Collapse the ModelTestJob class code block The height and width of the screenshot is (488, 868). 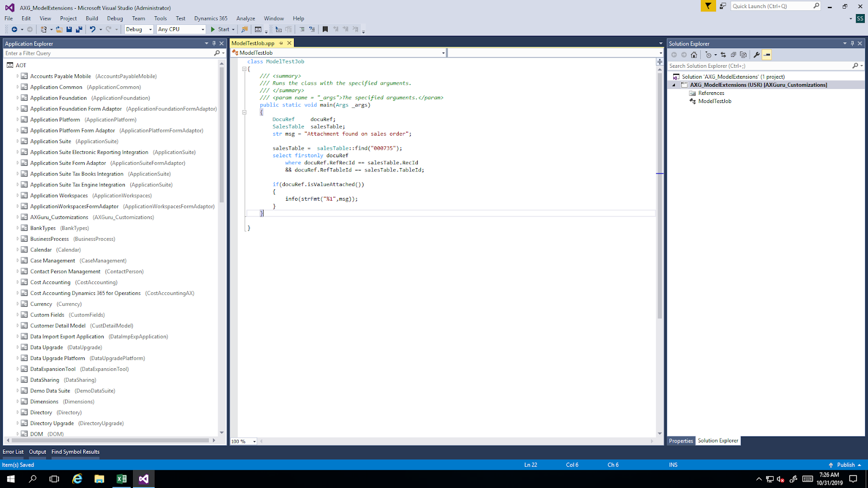point(244,69)
